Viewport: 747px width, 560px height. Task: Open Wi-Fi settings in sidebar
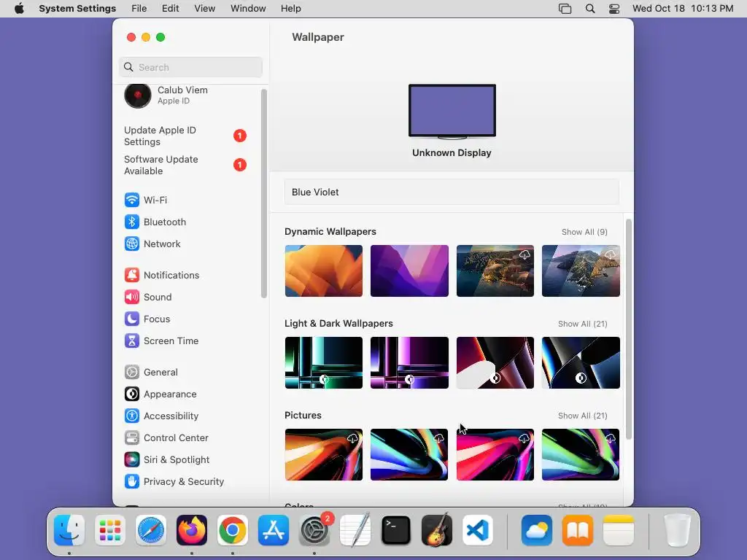click(146, 200)
